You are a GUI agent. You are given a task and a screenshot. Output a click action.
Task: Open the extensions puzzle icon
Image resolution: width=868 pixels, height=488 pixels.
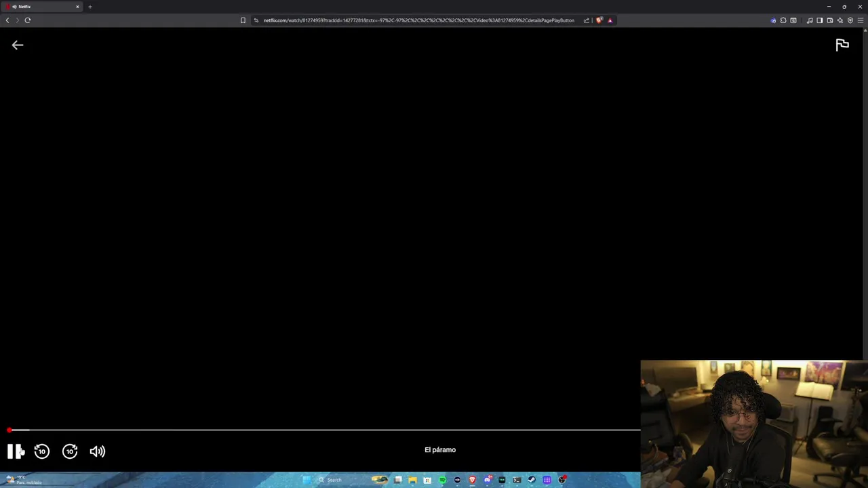tap(783, 20)
